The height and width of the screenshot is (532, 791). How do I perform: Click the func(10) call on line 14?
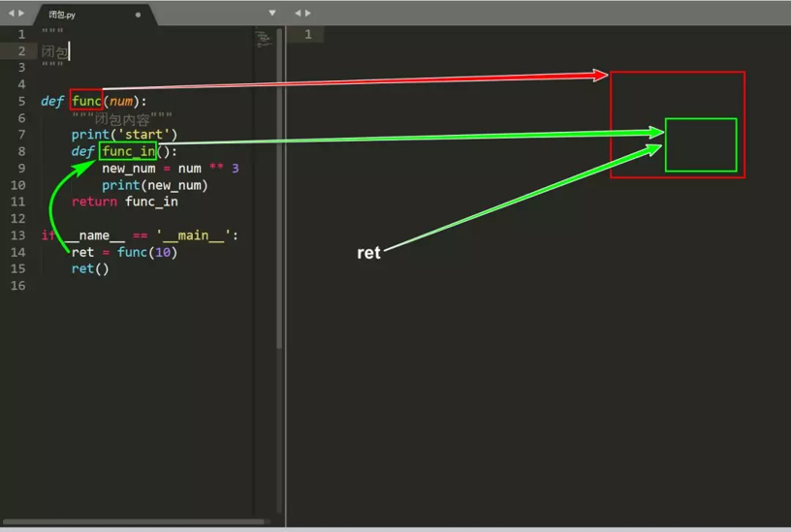(146, 252)
